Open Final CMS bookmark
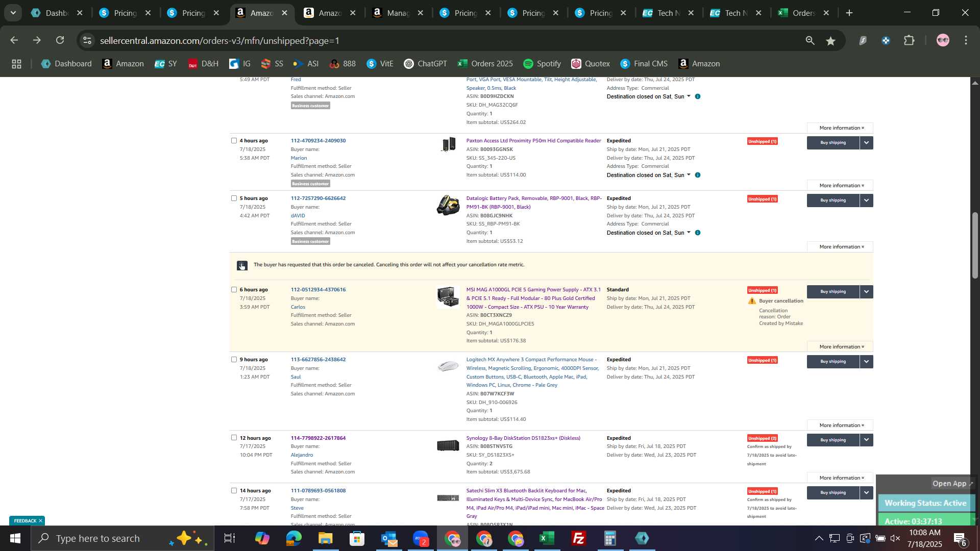 coord(644,64)
